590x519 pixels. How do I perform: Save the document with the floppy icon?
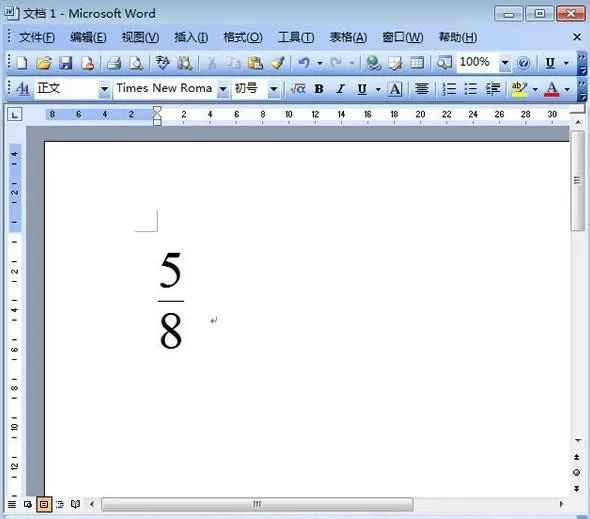coord(65,63)
